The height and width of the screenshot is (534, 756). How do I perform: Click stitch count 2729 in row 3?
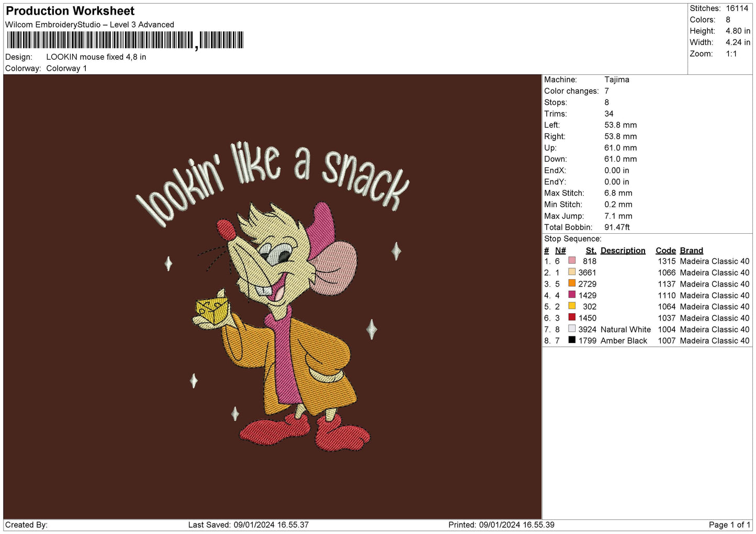pos(587,284)
